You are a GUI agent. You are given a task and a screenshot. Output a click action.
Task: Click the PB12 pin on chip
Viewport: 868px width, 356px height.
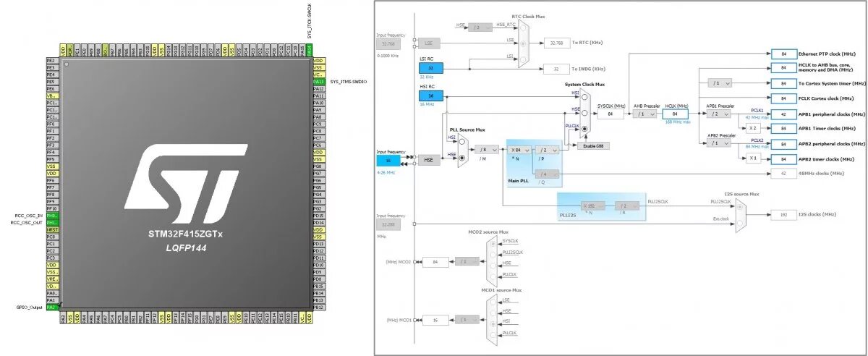point(318,307)
